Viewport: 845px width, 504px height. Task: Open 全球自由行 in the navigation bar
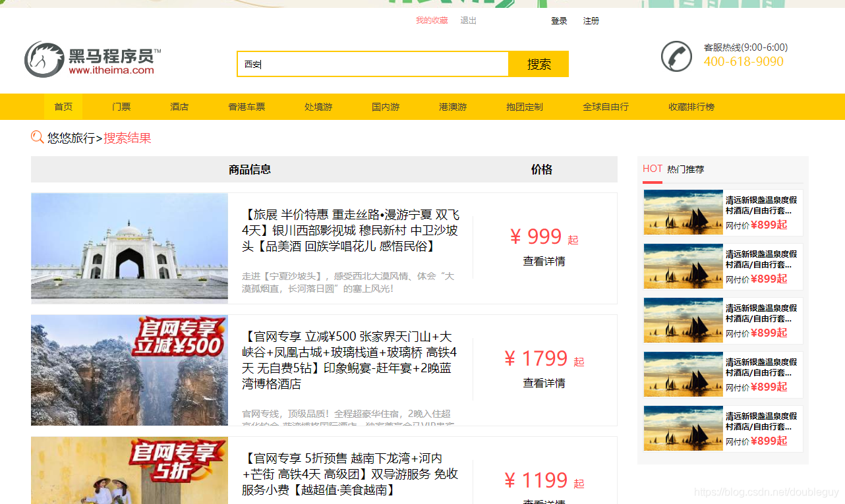606,107
